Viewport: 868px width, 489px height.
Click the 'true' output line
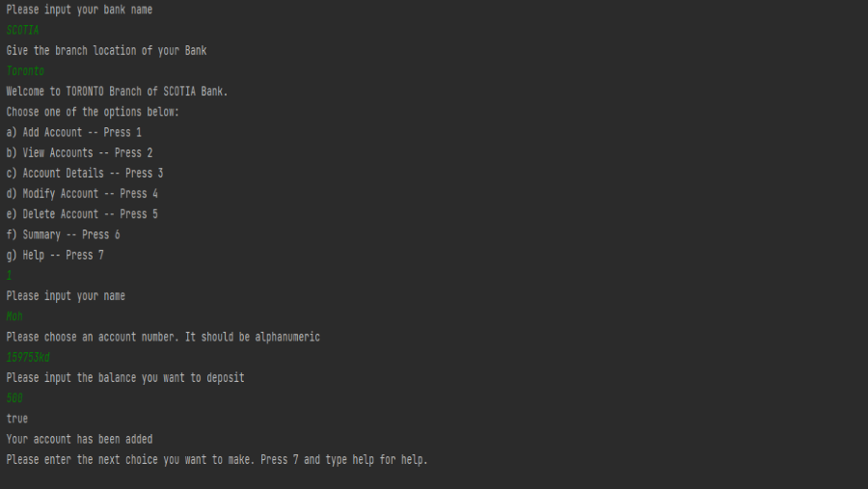click(17, 419)
